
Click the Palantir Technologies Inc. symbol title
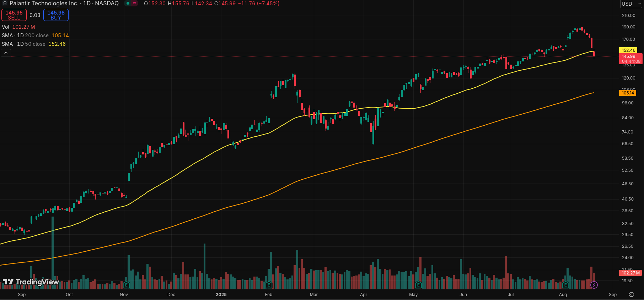(44, 4)
